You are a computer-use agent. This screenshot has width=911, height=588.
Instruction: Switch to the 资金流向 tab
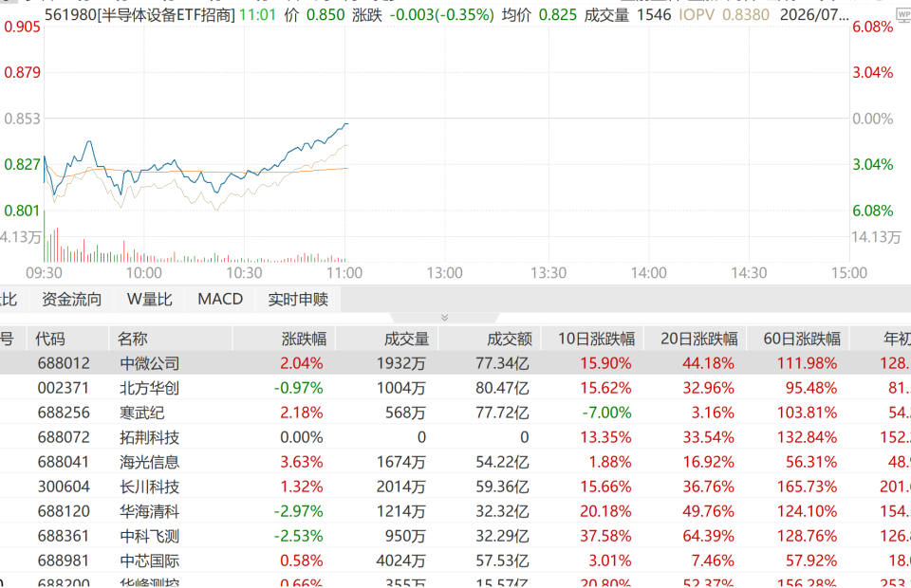72,300
